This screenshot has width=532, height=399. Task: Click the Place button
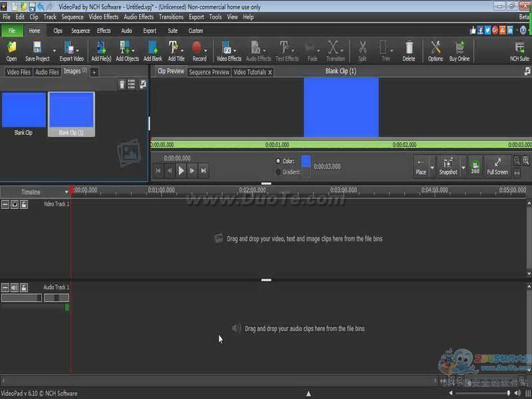pyautogui.click(x=421, y=166)
